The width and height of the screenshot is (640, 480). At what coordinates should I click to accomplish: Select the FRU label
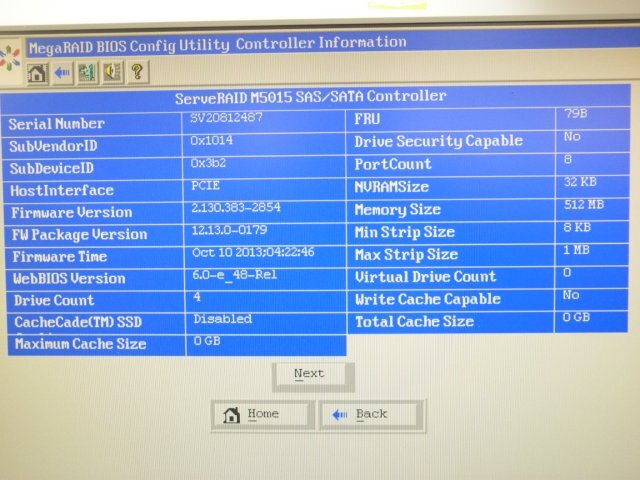point(367,119)
